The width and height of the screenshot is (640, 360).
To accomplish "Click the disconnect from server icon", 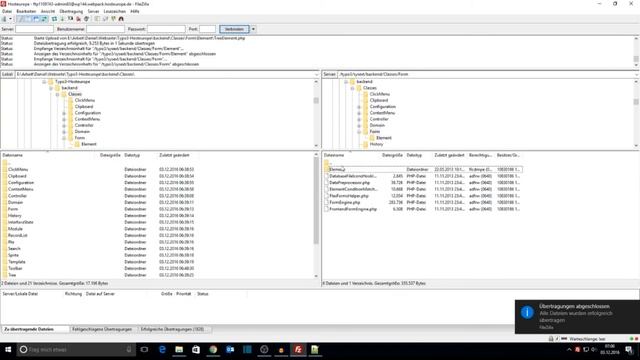I will click(78, 19).
